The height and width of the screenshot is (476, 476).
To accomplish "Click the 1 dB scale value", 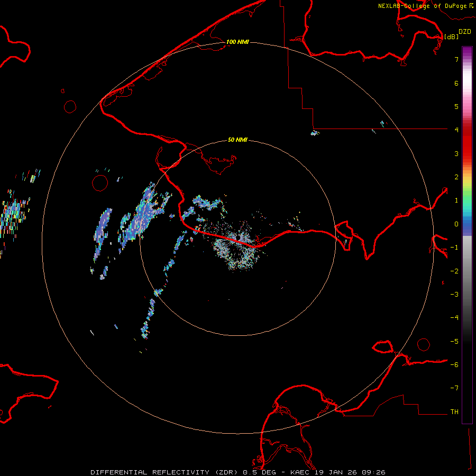I will (x=456, y=200).
